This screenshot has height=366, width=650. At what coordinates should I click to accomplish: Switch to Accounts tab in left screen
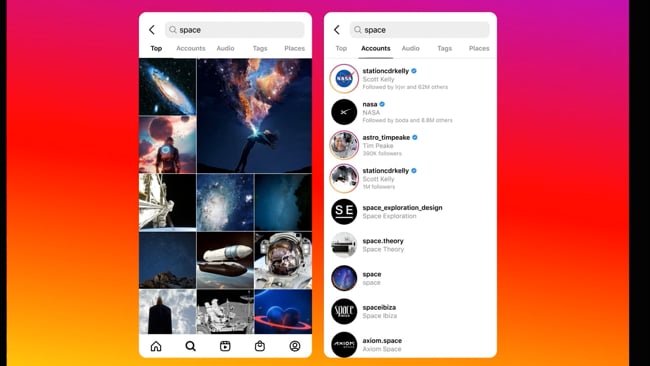tap(191, 48)
